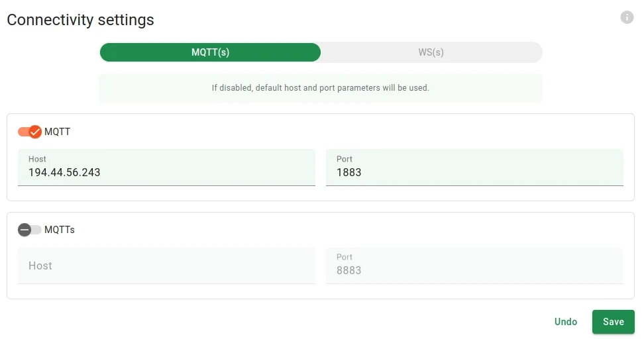This screenshot has width=644, height=341.
Task: Click the Connectivity settings heading
Action: click(81, 20)
